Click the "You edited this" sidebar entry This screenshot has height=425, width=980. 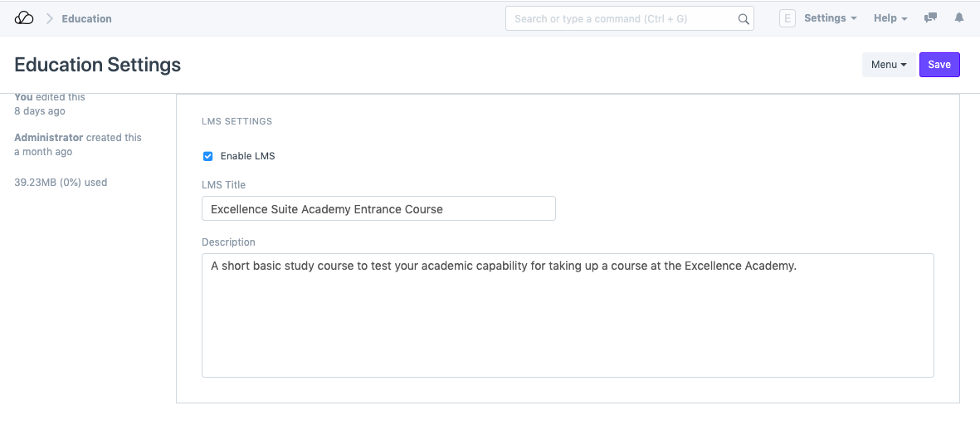click(x=50, y=98)
